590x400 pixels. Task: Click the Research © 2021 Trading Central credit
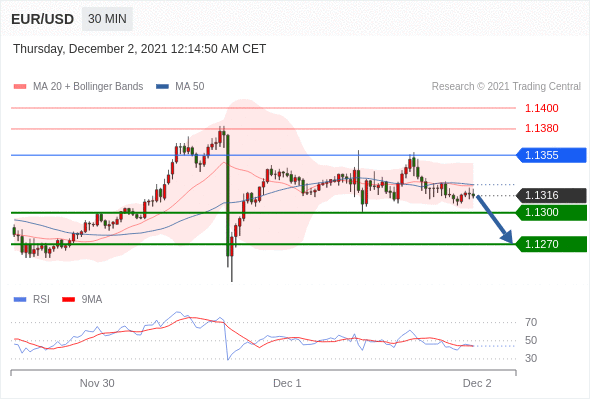pyautogui.click(x=506, y=87)
